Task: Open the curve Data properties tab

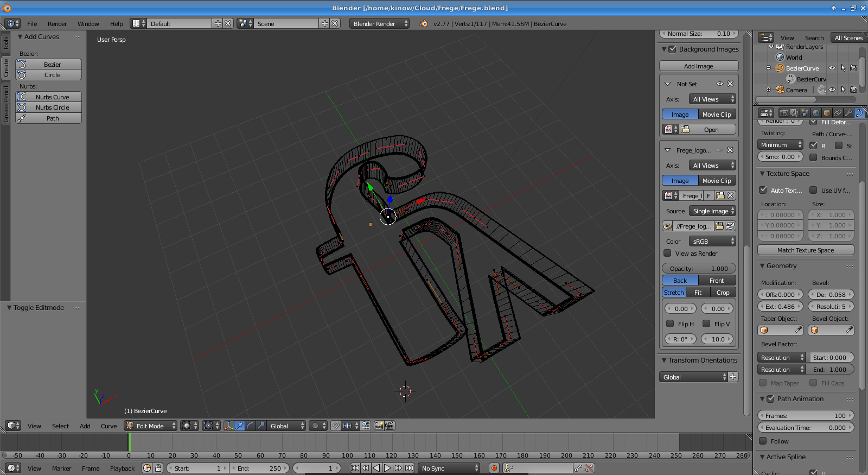Action: pyautogui.click(x=859, y=113)
